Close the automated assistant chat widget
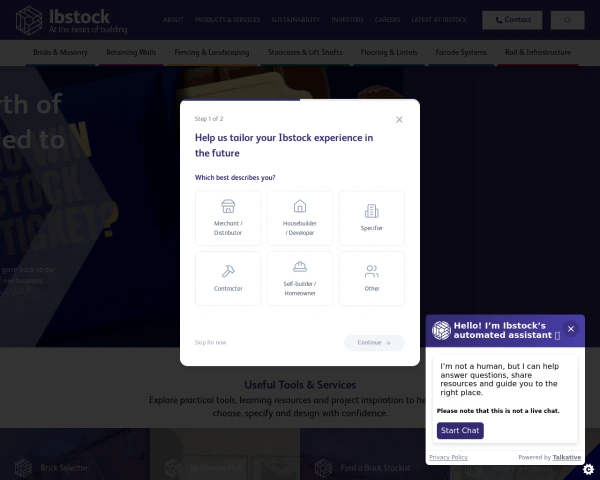The image size is (600, 480). click(x=571, y=329)
